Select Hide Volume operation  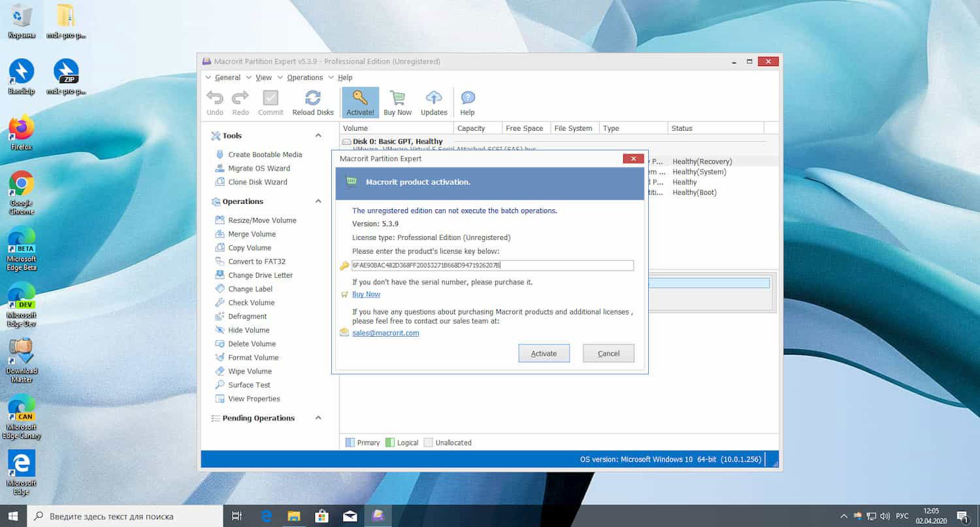coord(248,330)
